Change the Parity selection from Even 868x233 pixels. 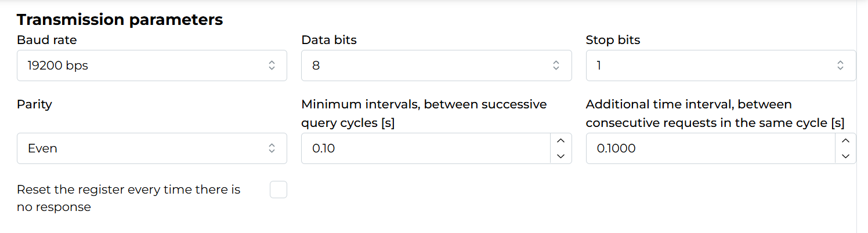point(151,148)
